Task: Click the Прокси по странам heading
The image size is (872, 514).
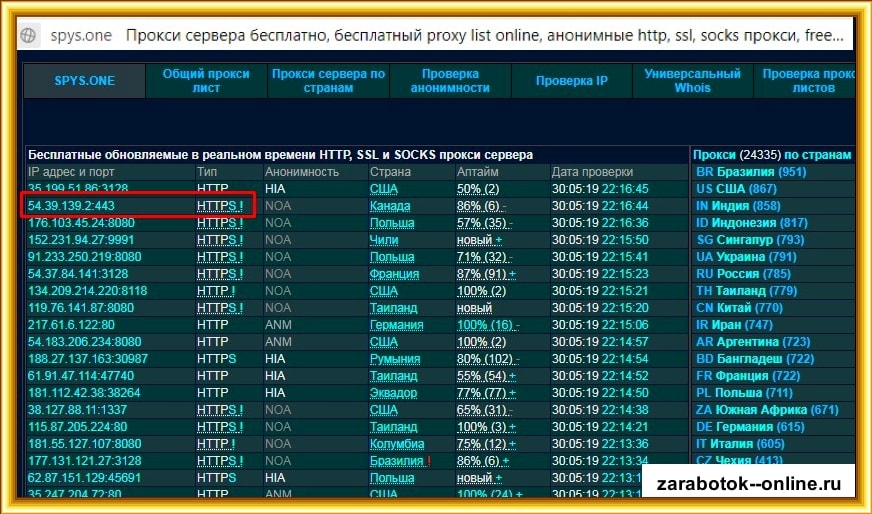Action: pyautogui.click(x=772, y=155)
